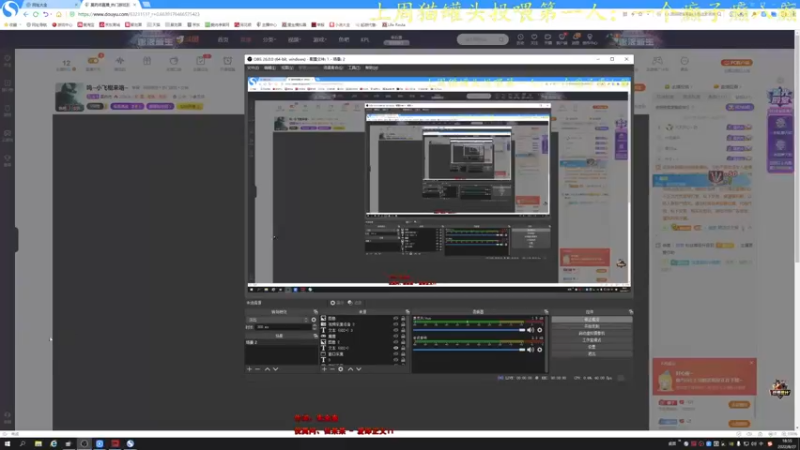
Task: Open the KPL link in the Douyu navigation bar
Action: [365, 39]
